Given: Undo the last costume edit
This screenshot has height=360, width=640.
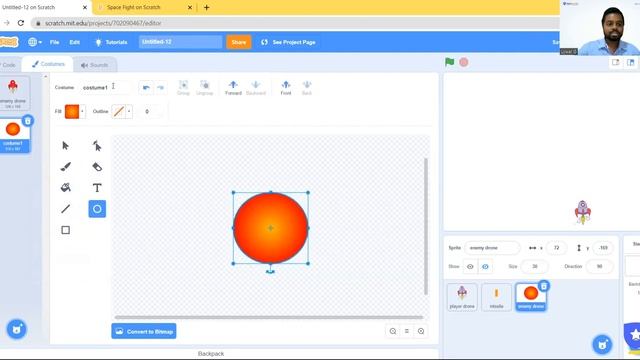Looking at the screenshot, I should [146, 87].
